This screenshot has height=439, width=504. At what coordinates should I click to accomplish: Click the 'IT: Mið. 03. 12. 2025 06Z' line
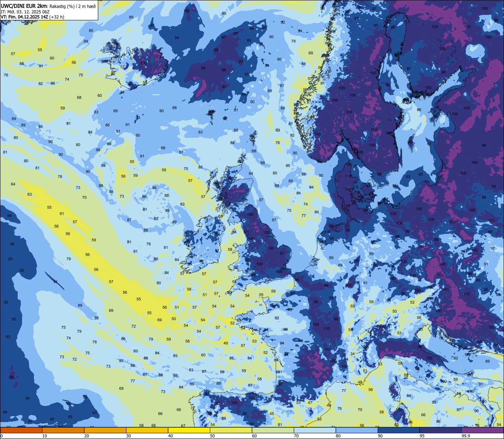[25, 12]
